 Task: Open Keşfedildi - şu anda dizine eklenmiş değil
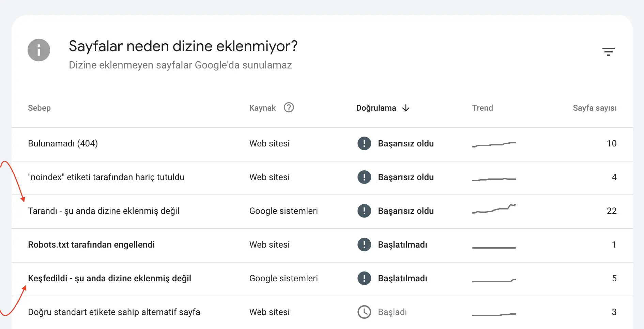pyautogui.click(x=322, y=279)
